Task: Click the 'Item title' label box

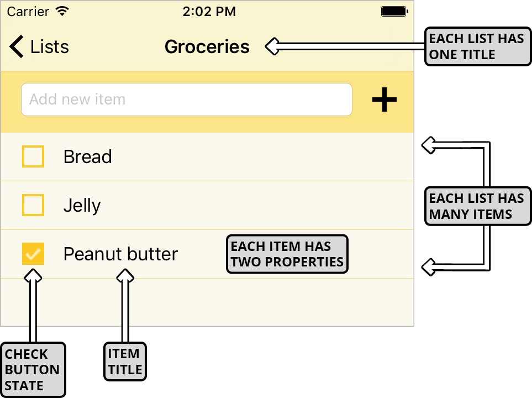Action: pos(125,362)
